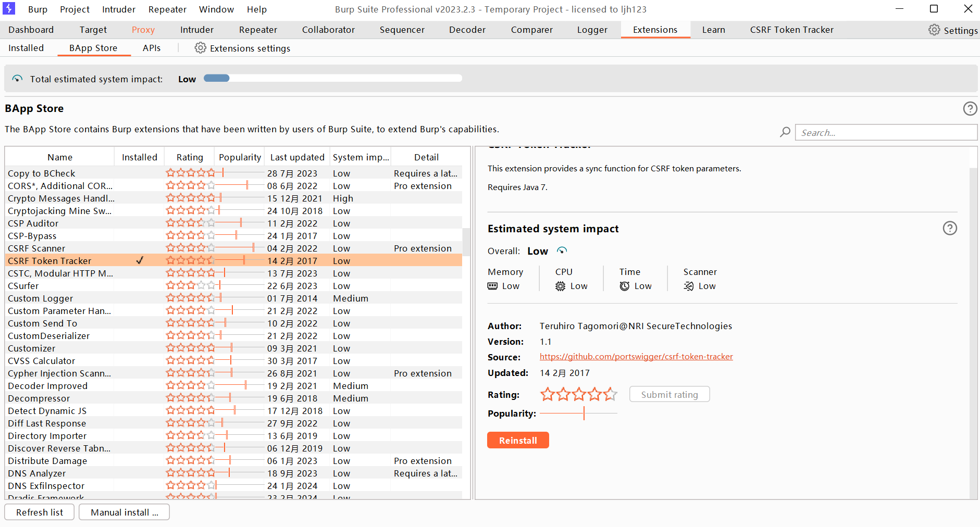The image size is (980, 527).
Task: Click the total system impact progress bar
Action: click(332, 78)
